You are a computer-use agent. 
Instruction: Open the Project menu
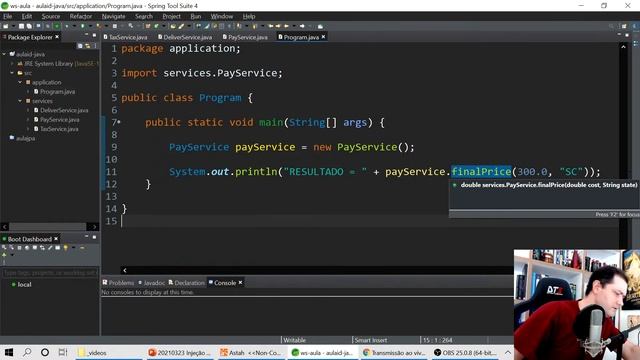[x=171, y=16]
